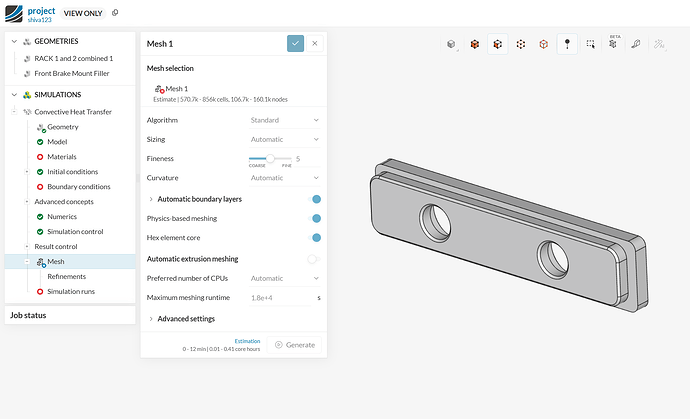The height and width of the screenshot is (419, 690).
Task: Toggle Physics-based meshing switch
Action: pos(314,218)
